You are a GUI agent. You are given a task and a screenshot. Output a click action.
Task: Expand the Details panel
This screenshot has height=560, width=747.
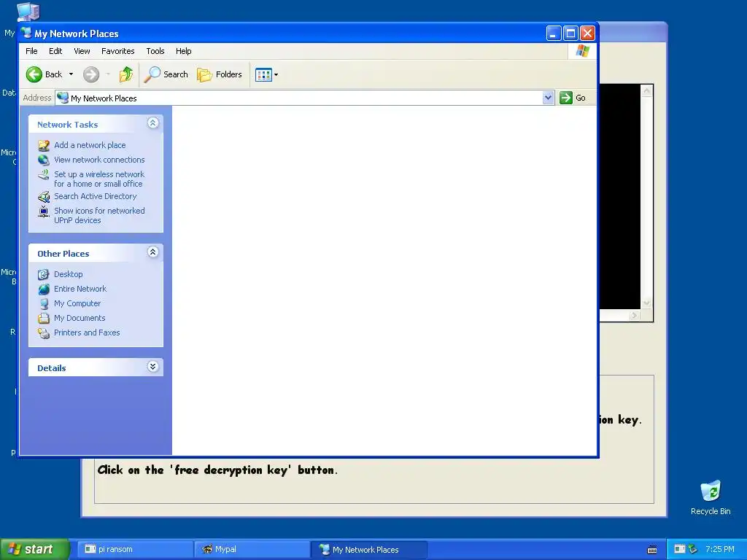(x=152, y=367)
